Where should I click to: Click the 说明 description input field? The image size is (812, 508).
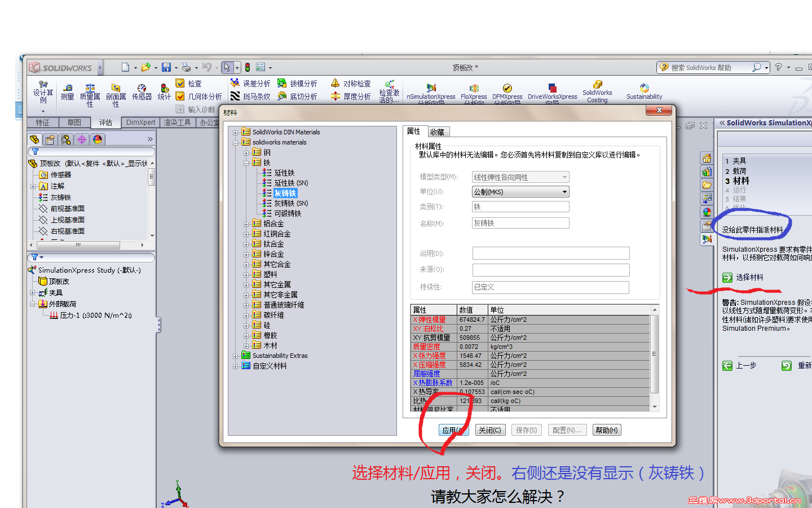[551, 253]
